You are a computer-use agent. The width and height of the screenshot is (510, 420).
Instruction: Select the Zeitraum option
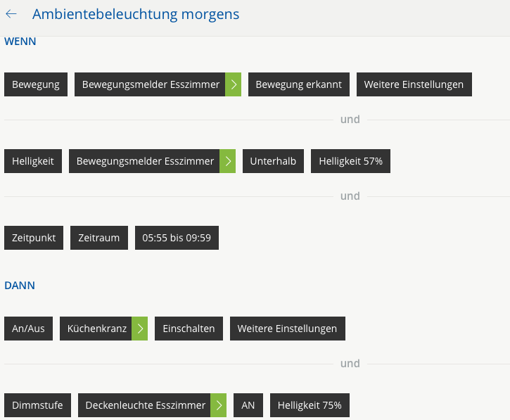[99, 238]
